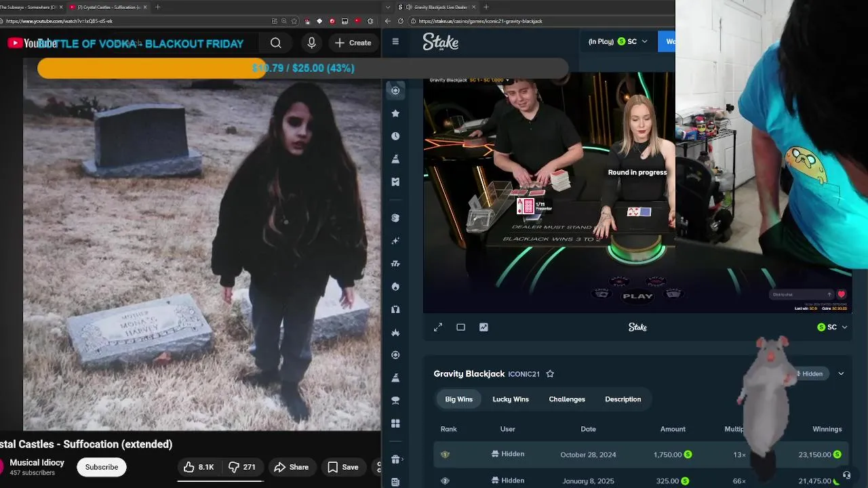Select the Gravity Blackjack Live Dealer browser tab

point(437,7)
